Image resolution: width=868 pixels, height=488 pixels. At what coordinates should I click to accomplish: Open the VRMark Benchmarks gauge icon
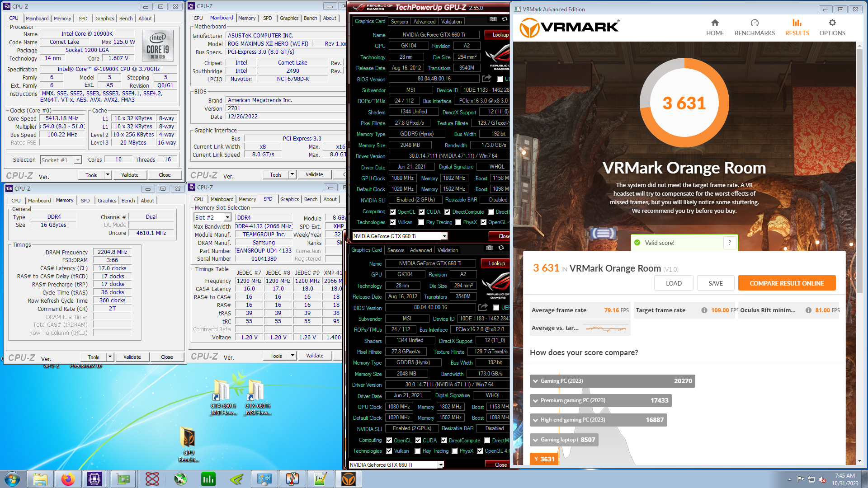(x=755, y=23)
